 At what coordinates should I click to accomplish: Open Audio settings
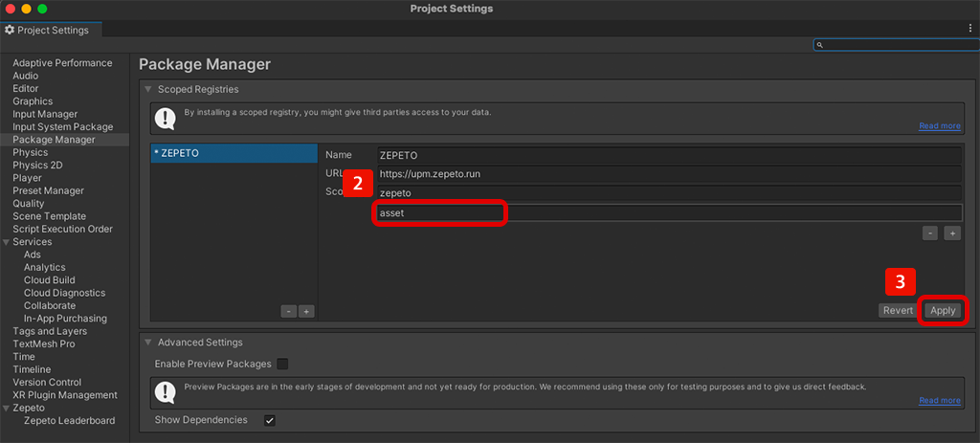26,76
